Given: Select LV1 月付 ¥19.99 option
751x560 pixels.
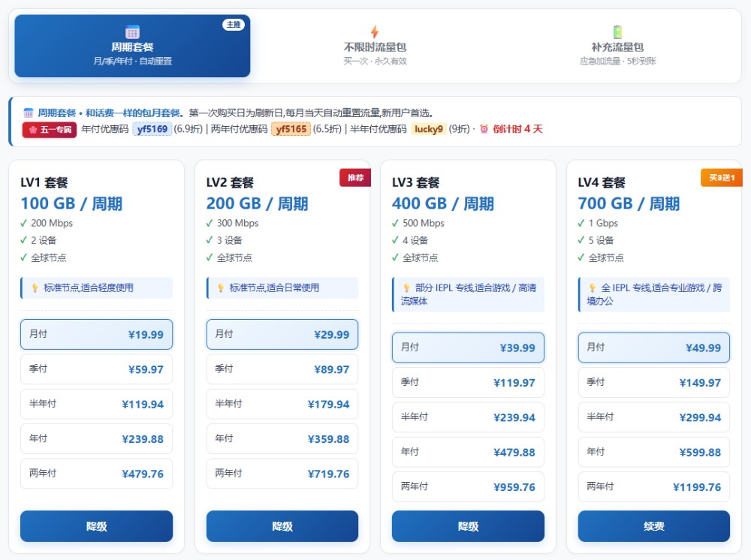Looking at the screenshot, I should 96,334.
